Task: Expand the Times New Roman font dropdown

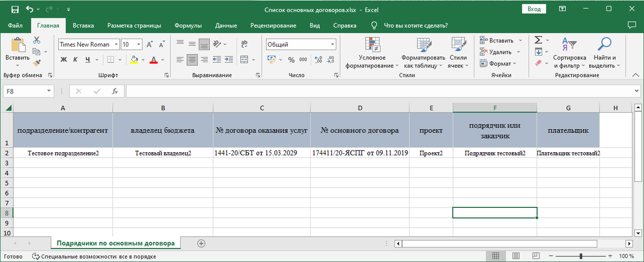Action: tap(115, 44)
